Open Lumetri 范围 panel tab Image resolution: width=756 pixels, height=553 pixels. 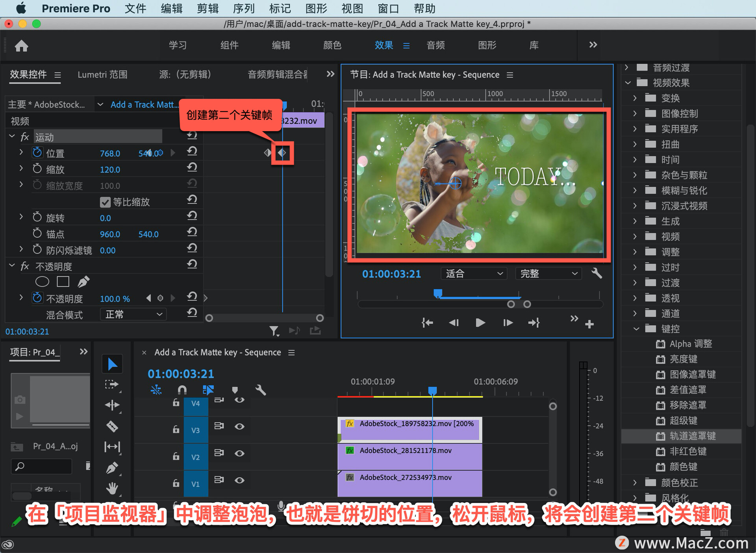click(x=102, y=74)
